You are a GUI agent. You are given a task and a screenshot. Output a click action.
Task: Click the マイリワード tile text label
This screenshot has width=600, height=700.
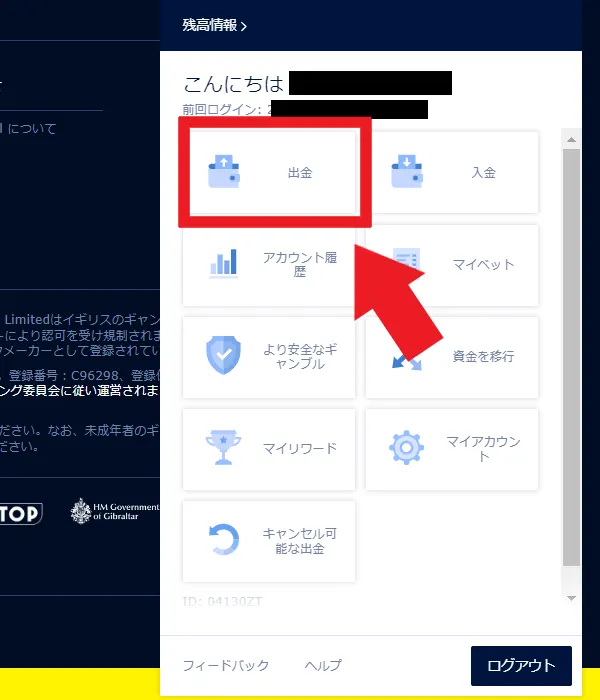click(299, 449)
